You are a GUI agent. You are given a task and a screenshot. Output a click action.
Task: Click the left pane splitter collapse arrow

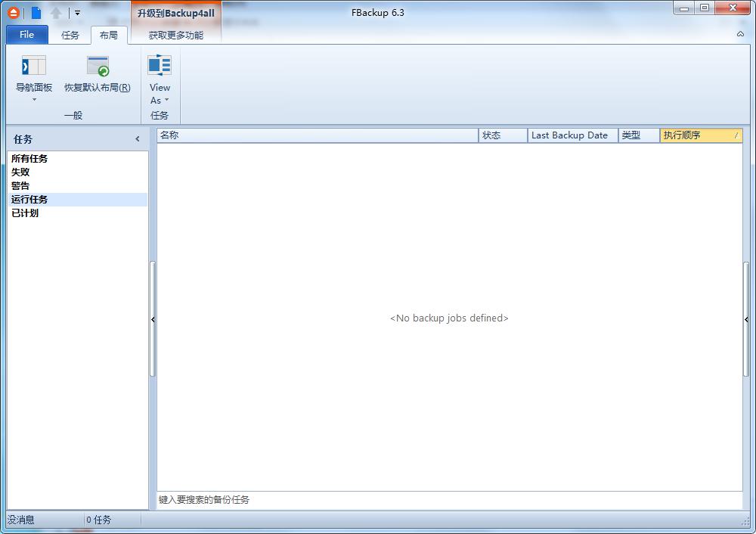coord(153,320)
